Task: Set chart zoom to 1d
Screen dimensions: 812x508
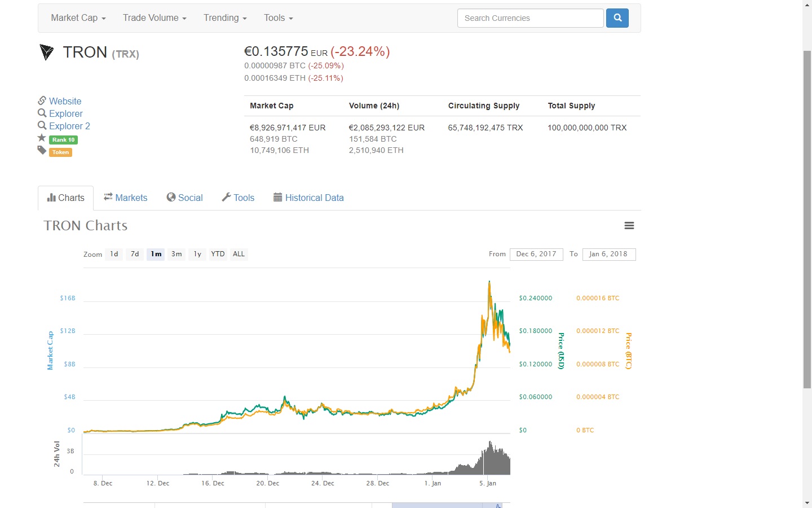Action: coord(114,254)
